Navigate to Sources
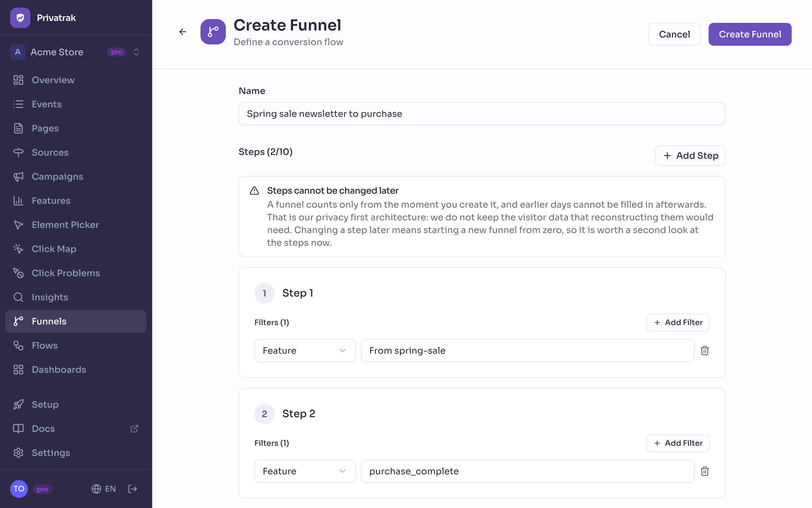This screenshot has height=508, width=812. tap(76, 152)
